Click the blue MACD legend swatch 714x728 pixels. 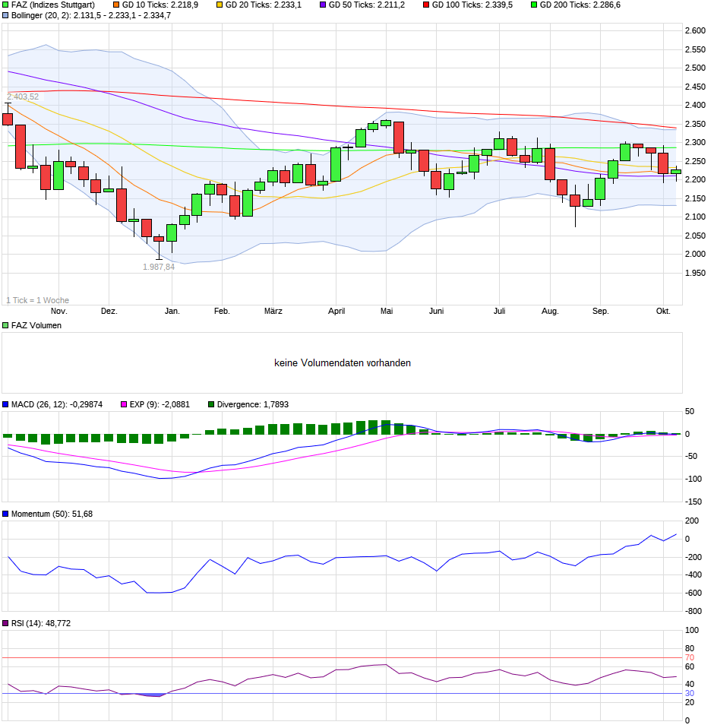click(6, 405)
